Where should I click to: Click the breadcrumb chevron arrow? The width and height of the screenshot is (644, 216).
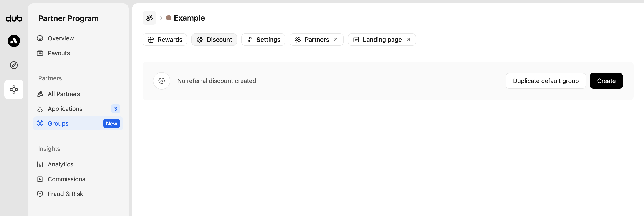(161, 18)
